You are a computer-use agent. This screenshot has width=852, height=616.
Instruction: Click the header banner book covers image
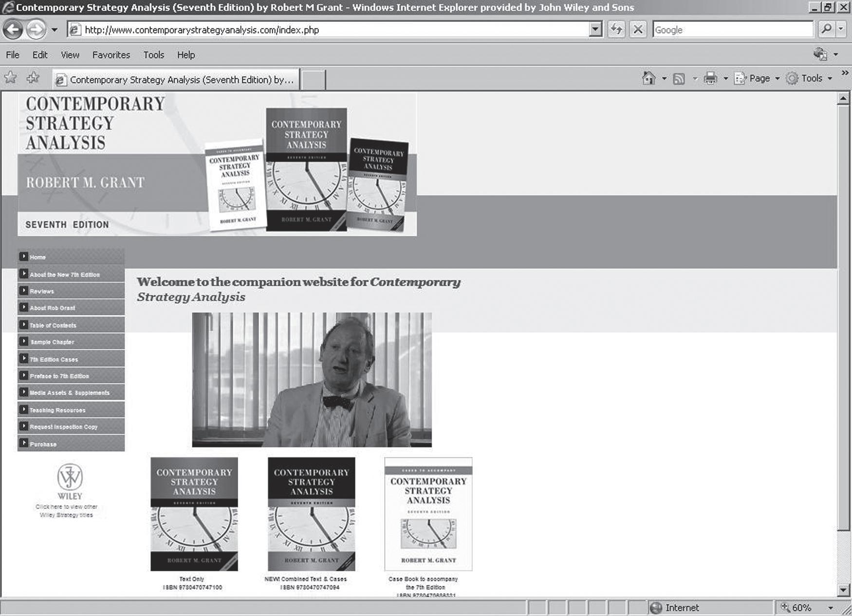click(x=307, y=170)
